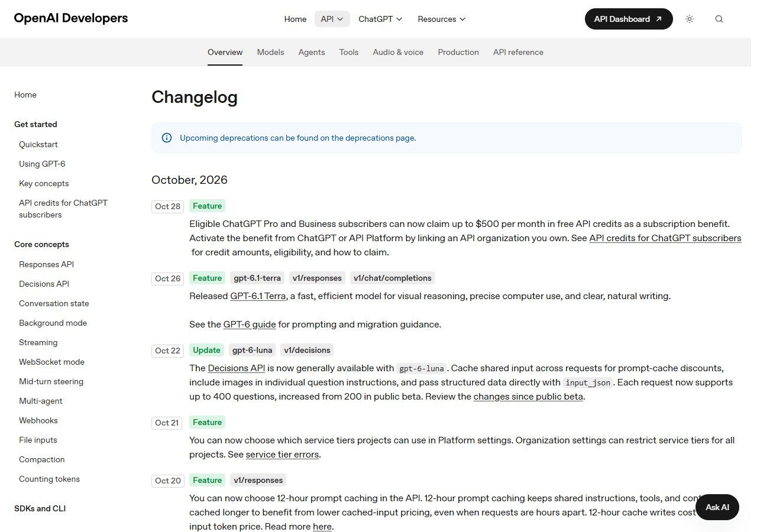Open the Production tab

click(458, 52)
